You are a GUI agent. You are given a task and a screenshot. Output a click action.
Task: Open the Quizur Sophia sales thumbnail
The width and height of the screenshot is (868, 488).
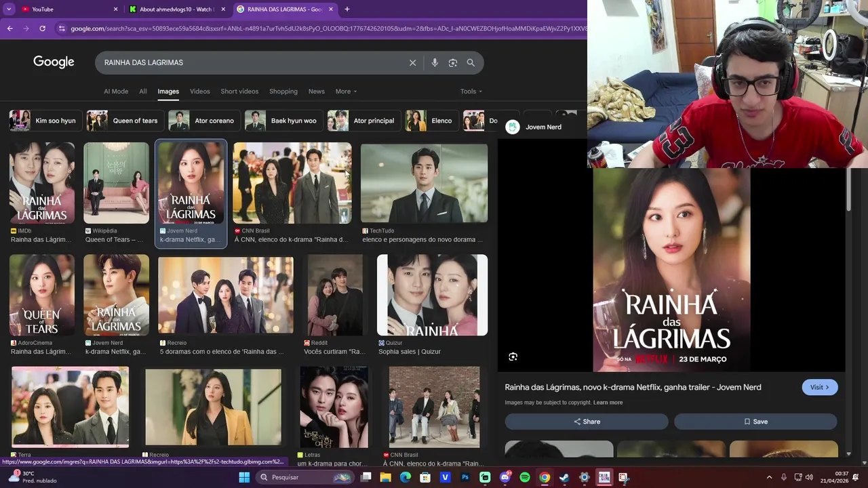click(x=432, y=295)
